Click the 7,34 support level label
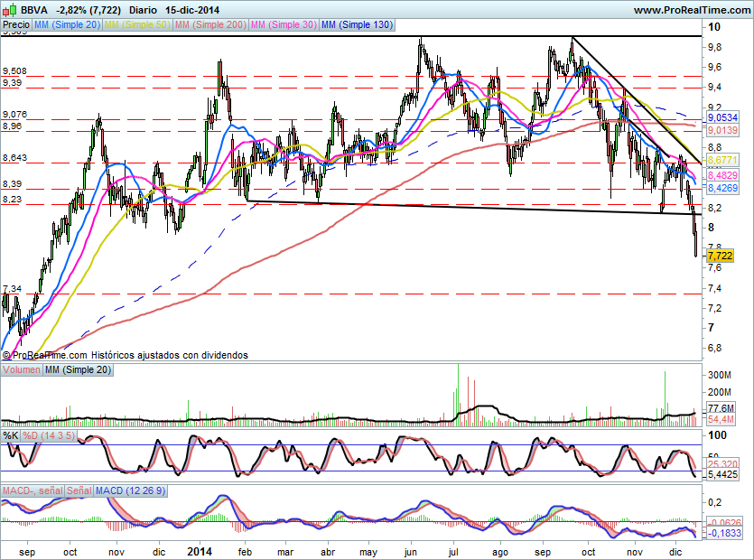Image resolution: width=754 pixels, height=560 pixels. pos(12,289)
